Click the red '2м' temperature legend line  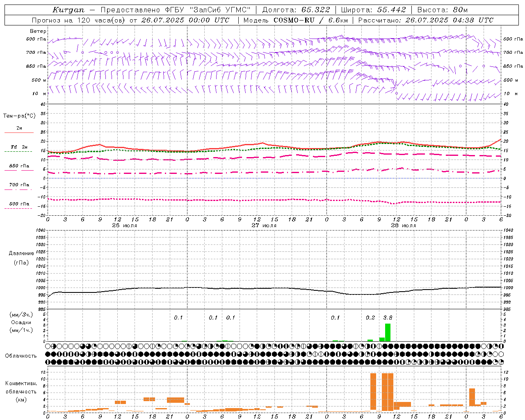click(x=18, y=132)
